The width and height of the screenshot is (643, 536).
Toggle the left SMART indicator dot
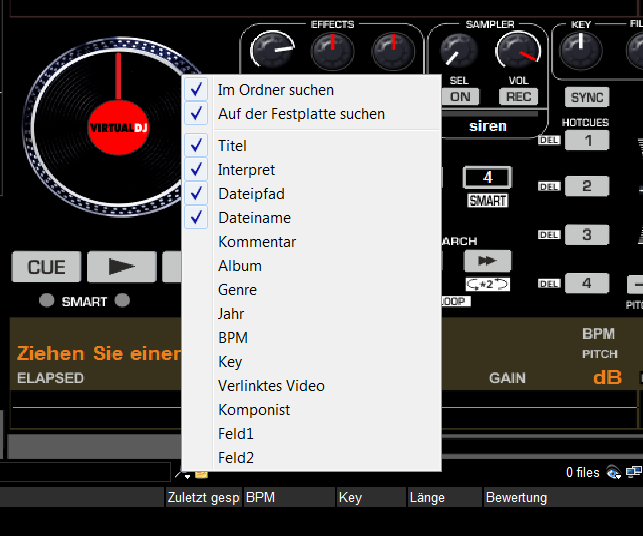coord(46,300)
